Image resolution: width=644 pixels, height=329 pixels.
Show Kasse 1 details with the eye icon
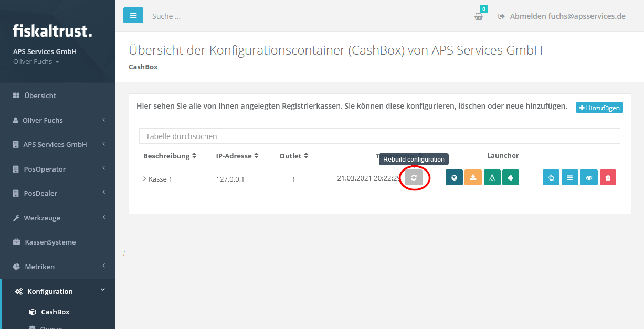(589, 178)
